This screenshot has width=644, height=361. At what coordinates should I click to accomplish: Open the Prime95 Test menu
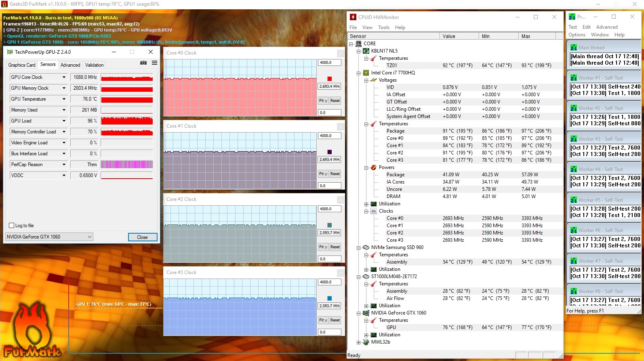573,27
